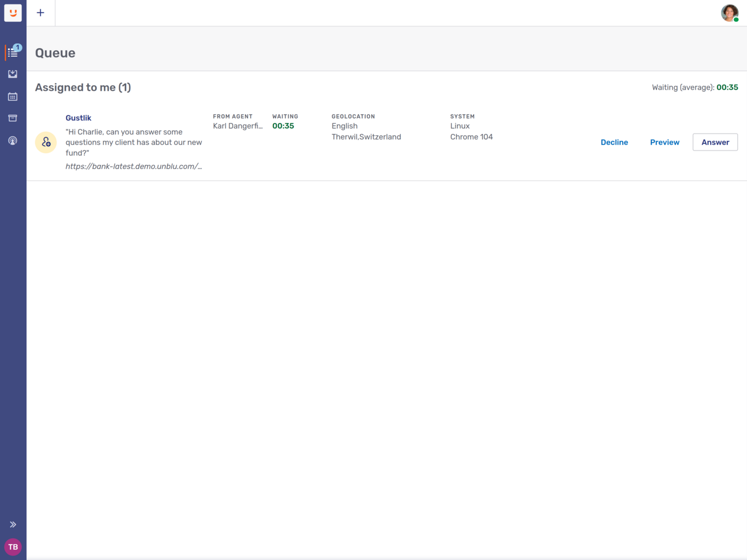Click the visitor name Gustlik

click(x=78, y=118)
